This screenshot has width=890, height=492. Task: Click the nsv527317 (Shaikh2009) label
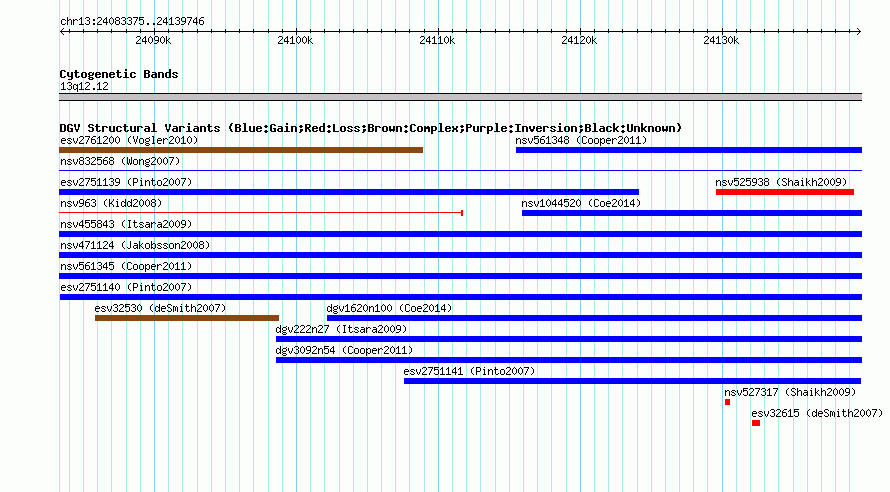(790, 392)
